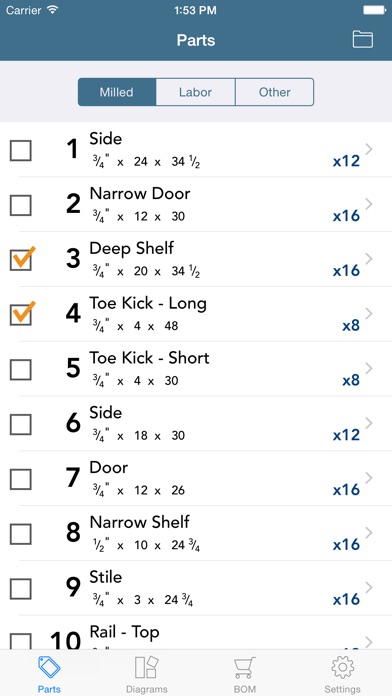Viewport: 392px width, 696px height.
Task: Switch to the Labor segment
Action: pyautogui.click(x=195, y=92)
